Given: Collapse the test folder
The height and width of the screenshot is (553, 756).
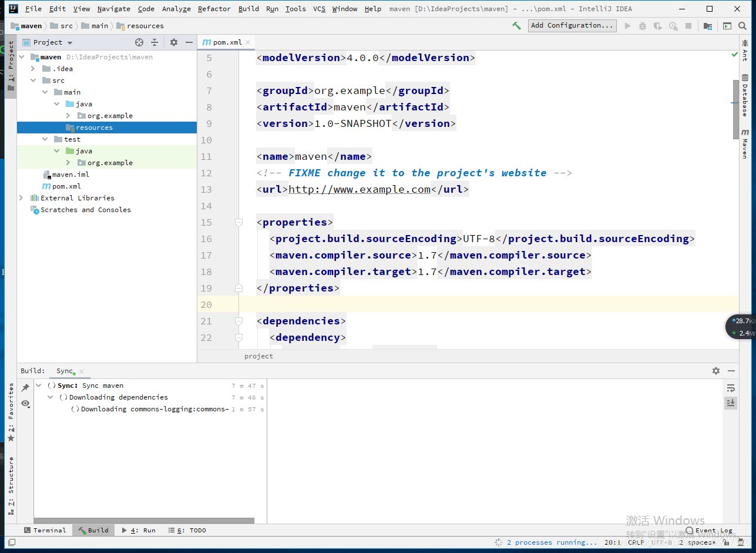Looking at the screenshot, I should click(x=45, y=139).
